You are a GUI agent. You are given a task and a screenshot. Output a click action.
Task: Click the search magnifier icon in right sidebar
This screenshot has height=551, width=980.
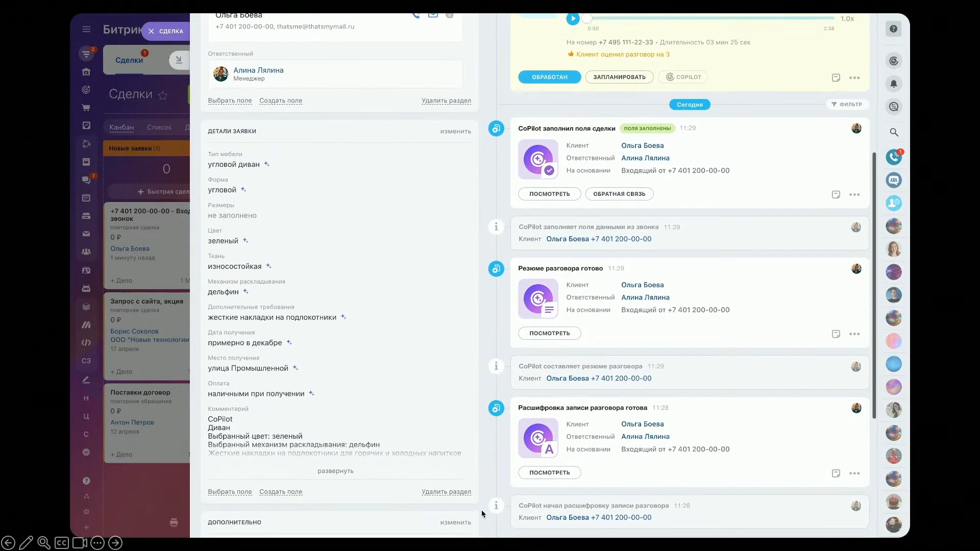tap(894, 133)
